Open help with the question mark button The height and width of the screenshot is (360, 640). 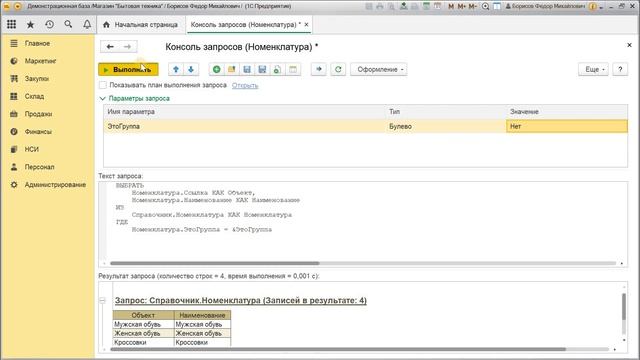click(x=620, y=69)
